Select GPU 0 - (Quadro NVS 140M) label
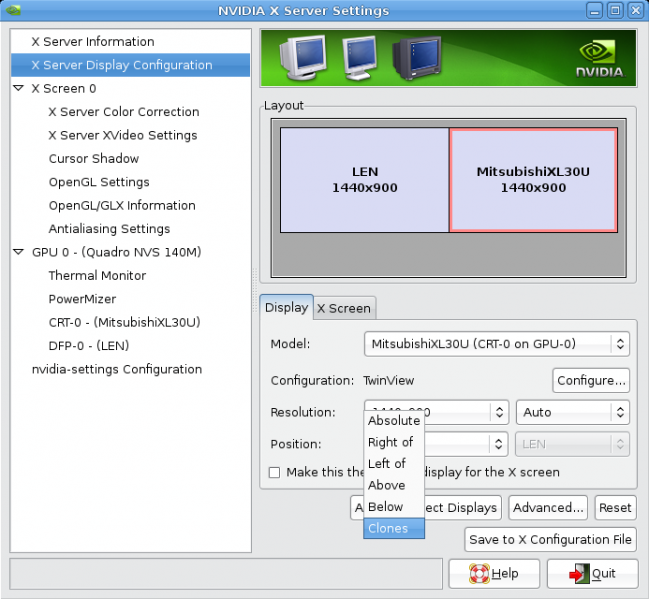649x599 pixels. pyautogui.click(x=116, y=252)
